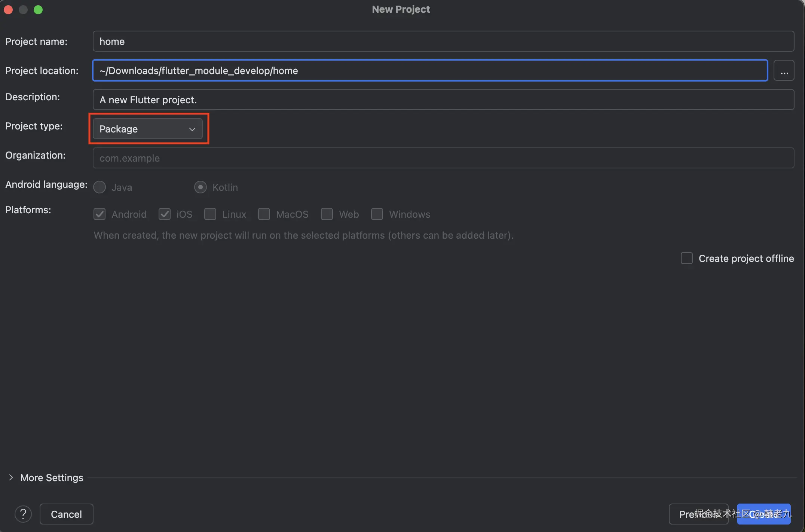Select Kotlin as Android language
This screenshot has width=805, height=532.
coord(201,187)
